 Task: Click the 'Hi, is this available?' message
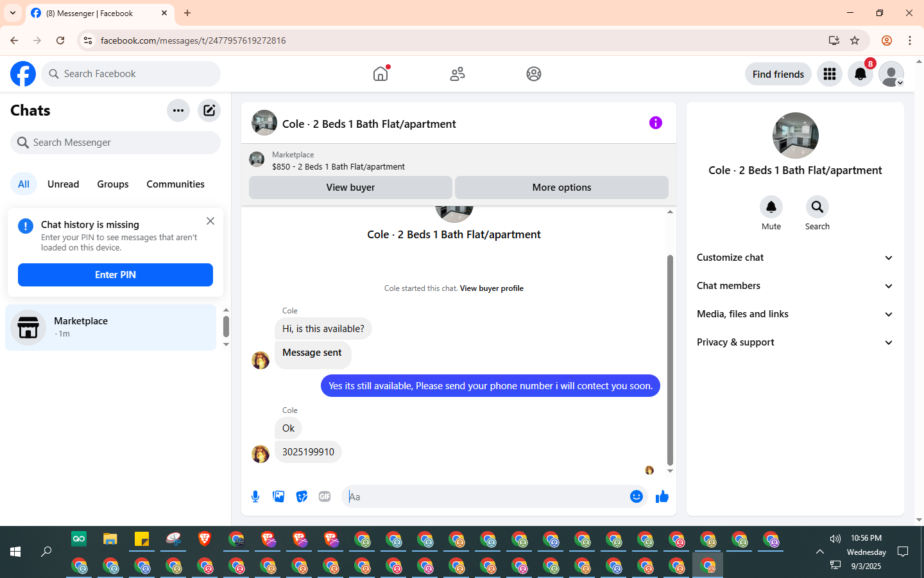pyautogui.click(x=323, y=329)
